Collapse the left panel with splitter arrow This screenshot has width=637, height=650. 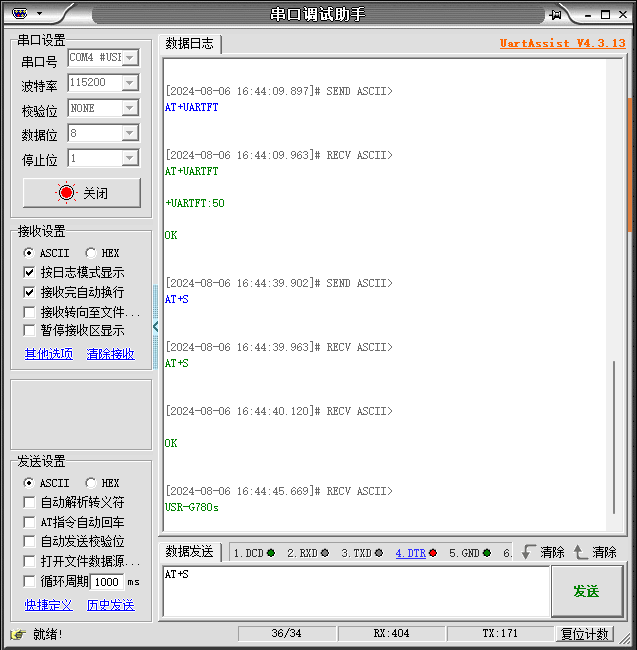click(155, 326)
